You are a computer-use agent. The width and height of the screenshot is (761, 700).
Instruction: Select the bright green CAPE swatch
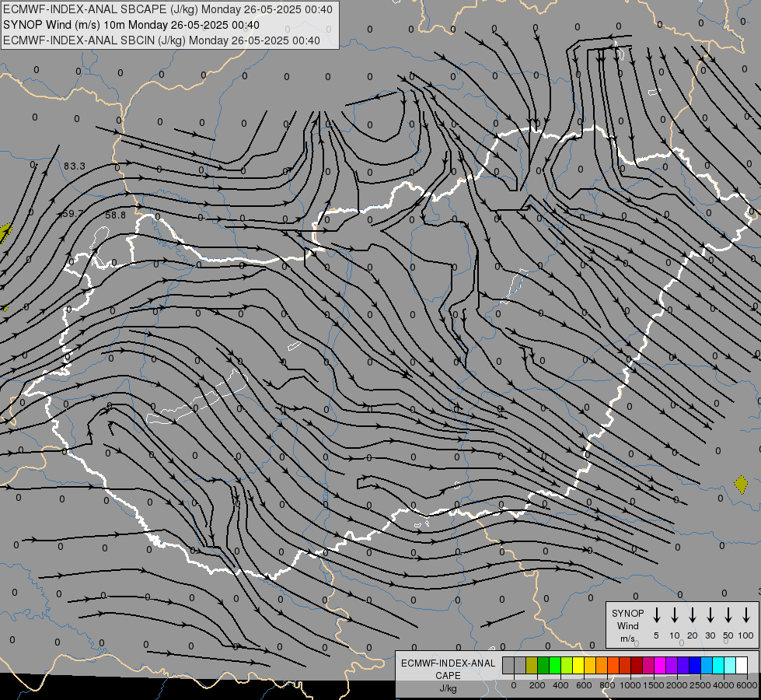tap(555, 665)
